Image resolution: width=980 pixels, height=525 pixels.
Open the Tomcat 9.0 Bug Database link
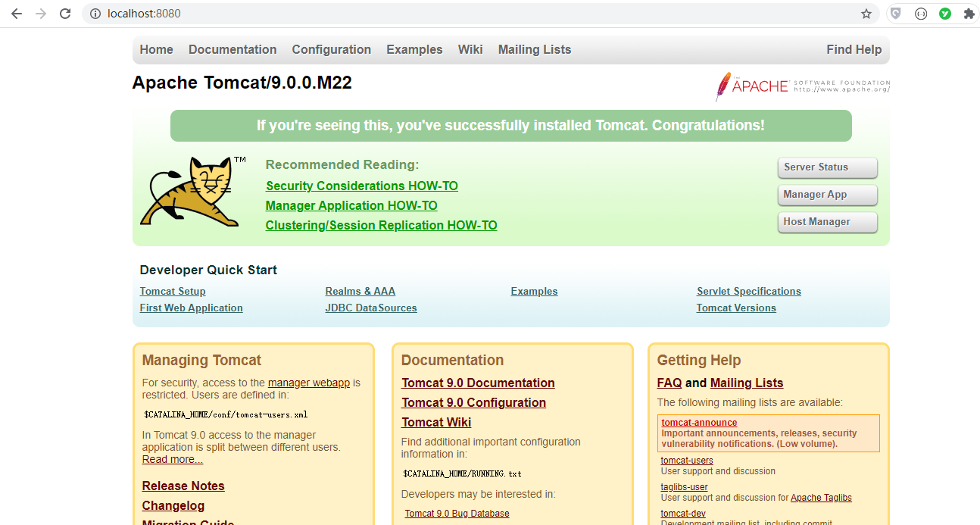tap(457, 514)
